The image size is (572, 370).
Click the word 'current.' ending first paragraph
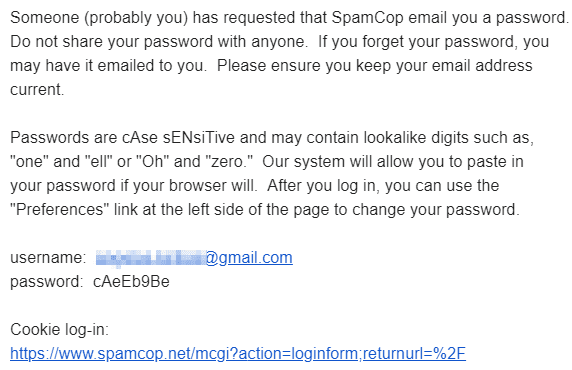37,90
